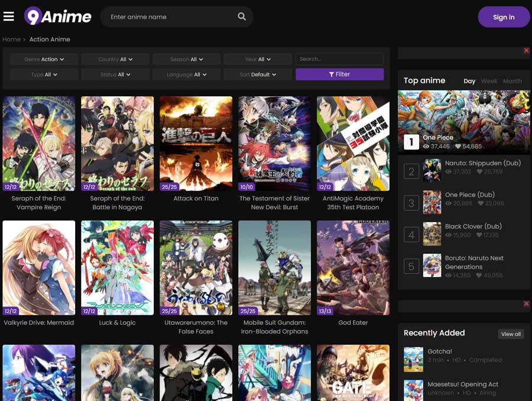This screenshot has height=401, width=532.
Task: Click Naruto: Shippuden (Dub) in Top anime
Action: pyautogui.click(x=483, y=163)
